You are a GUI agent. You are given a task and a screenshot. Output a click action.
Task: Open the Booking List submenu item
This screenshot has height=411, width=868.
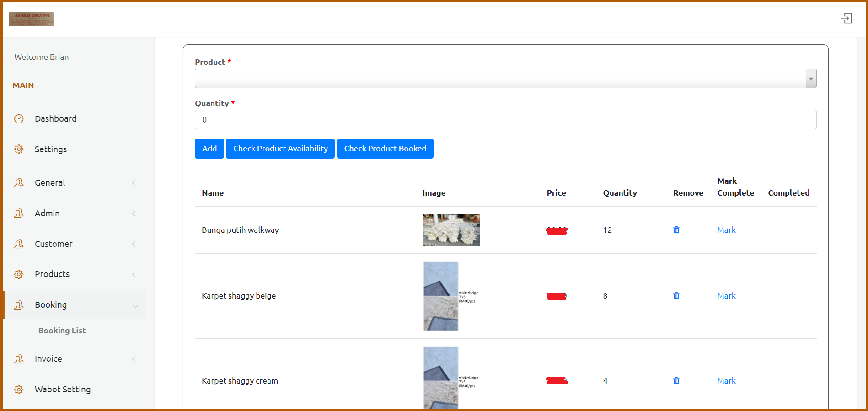62,331
